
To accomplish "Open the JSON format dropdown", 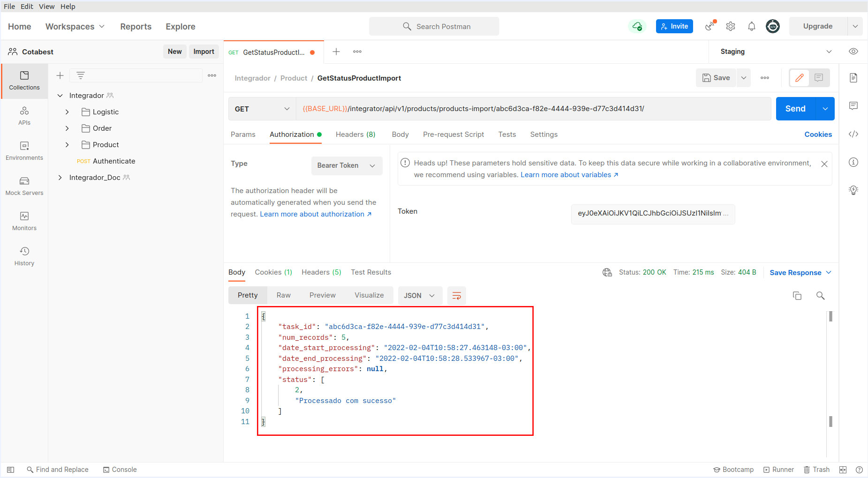I will pyautogui.click(x=420, y=296).
